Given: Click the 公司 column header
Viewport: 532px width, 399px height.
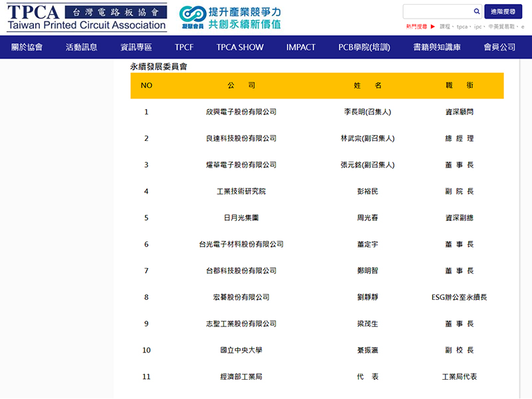Looking at the screenshot, I should click(241, 86).
